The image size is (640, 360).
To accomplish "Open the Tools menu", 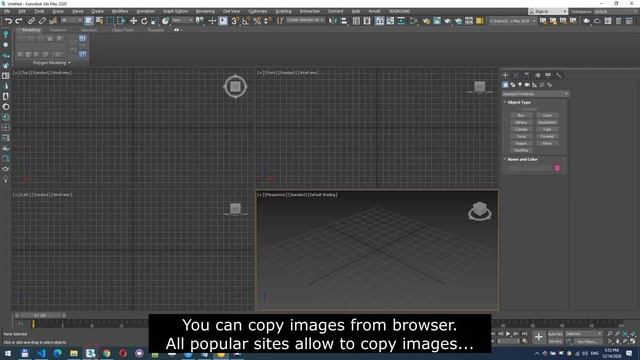I will [x=39, y=11].
